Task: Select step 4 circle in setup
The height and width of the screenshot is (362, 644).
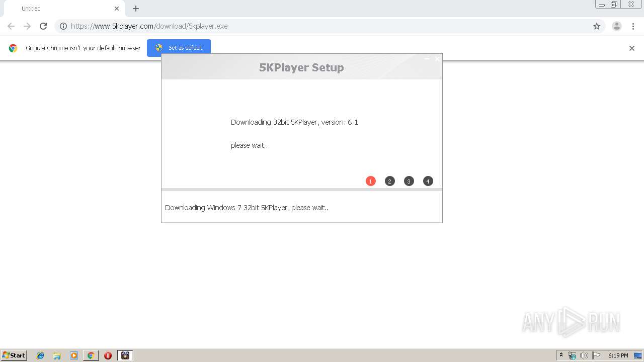Action: point(428,181)
